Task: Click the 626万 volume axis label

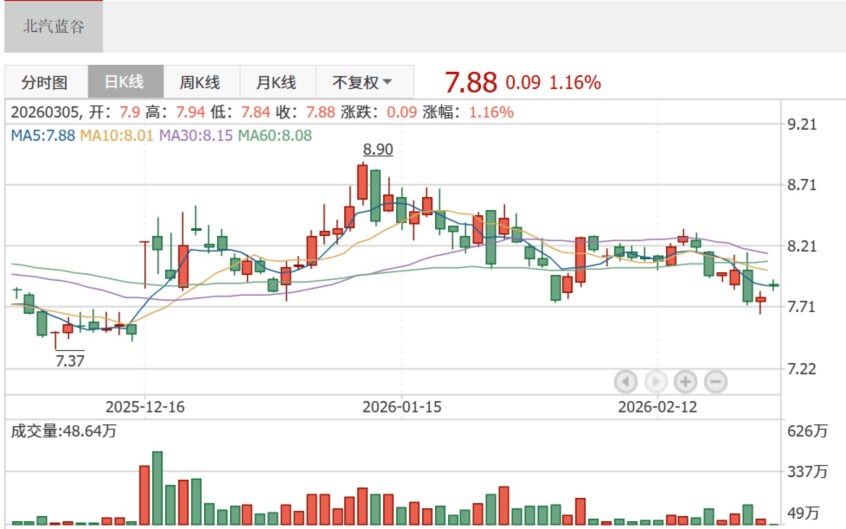Action: (x=807, y=431)
